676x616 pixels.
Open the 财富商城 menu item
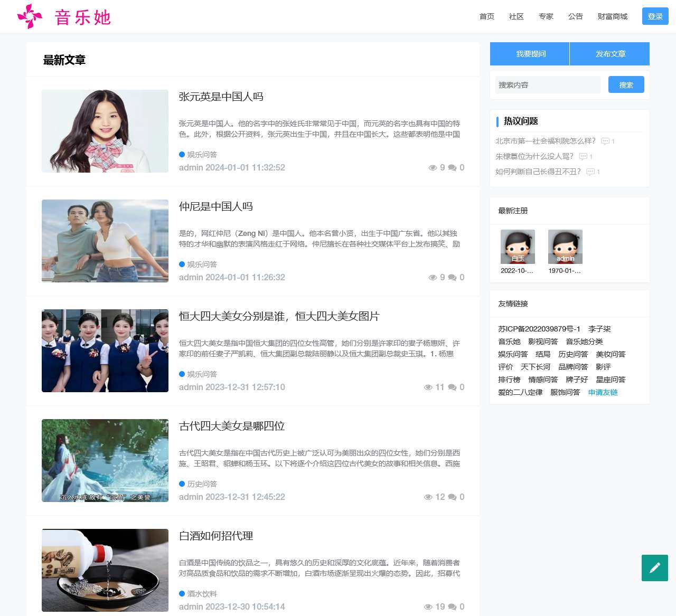(612, 16)
